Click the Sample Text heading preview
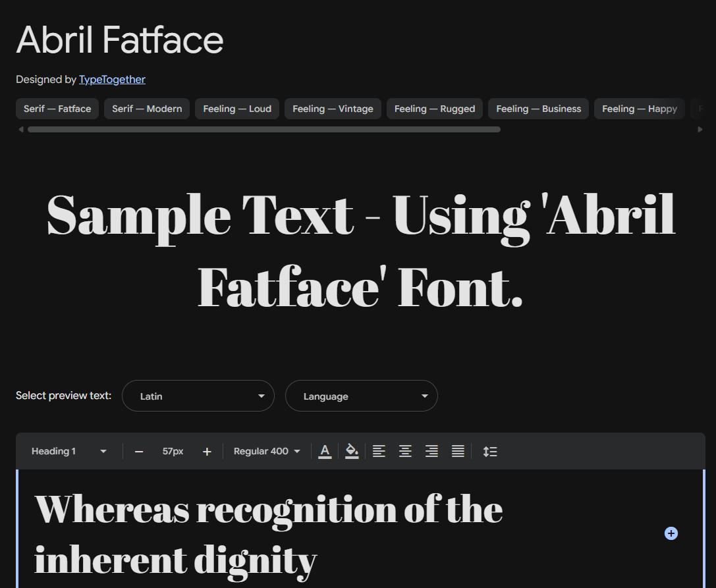 pyautogui.click(x=361, y=250)
